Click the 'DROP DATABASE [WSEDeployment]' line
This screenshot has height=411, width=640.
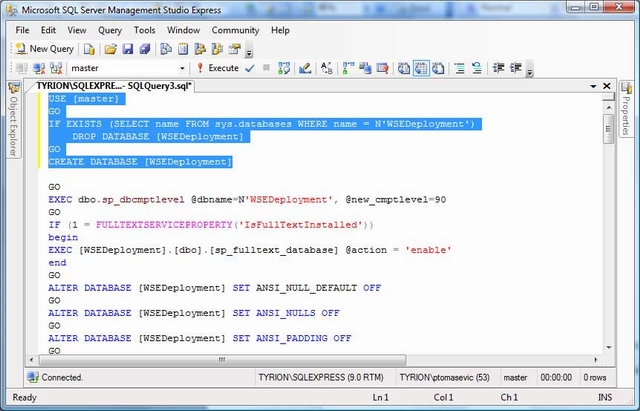click(158, 136)
